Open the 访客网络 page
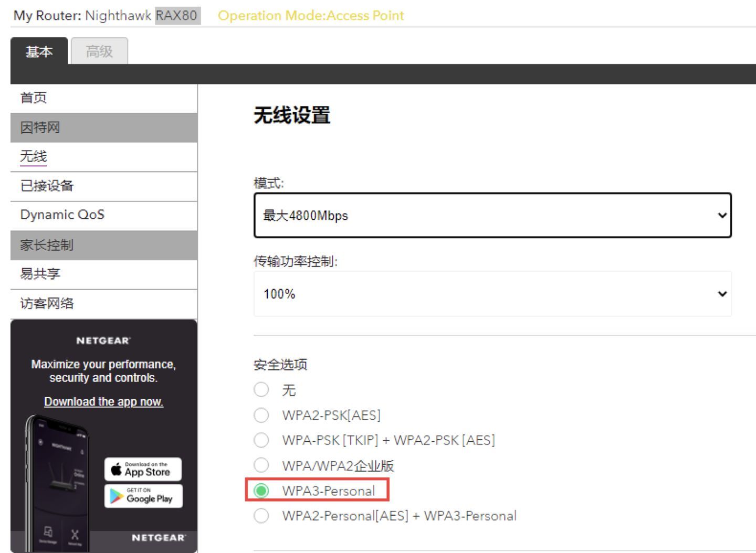 click(x=46, y=304)
